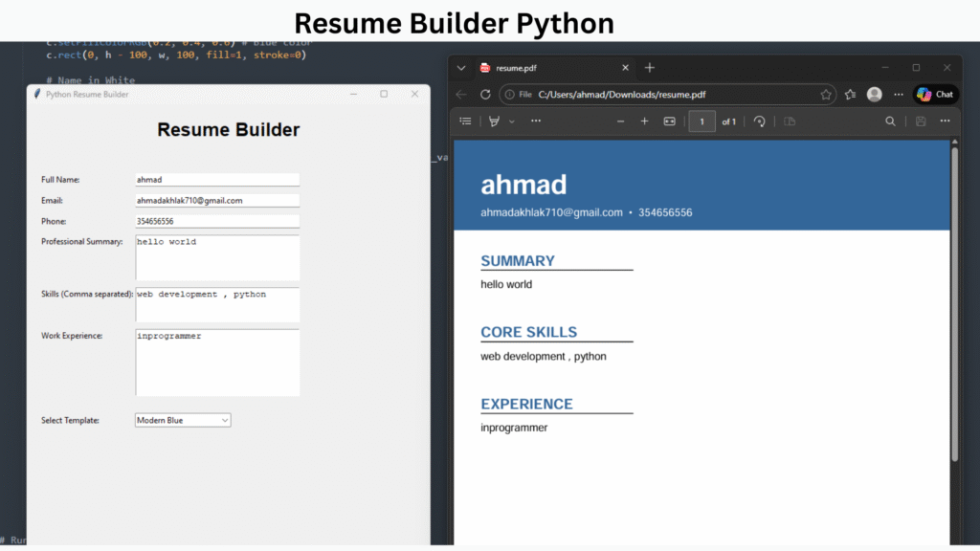Rotate the PDF page

pos(760,121)
